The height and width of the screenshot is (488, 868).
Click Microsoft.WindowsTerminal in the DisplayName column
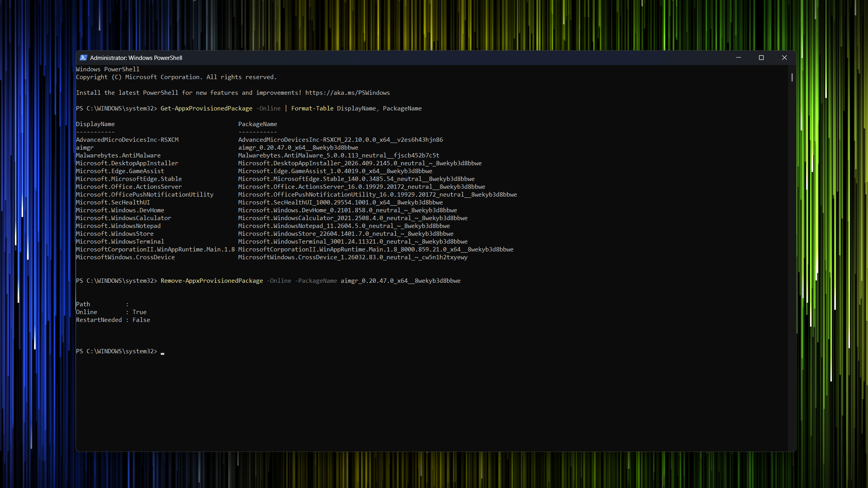(120, 242)
